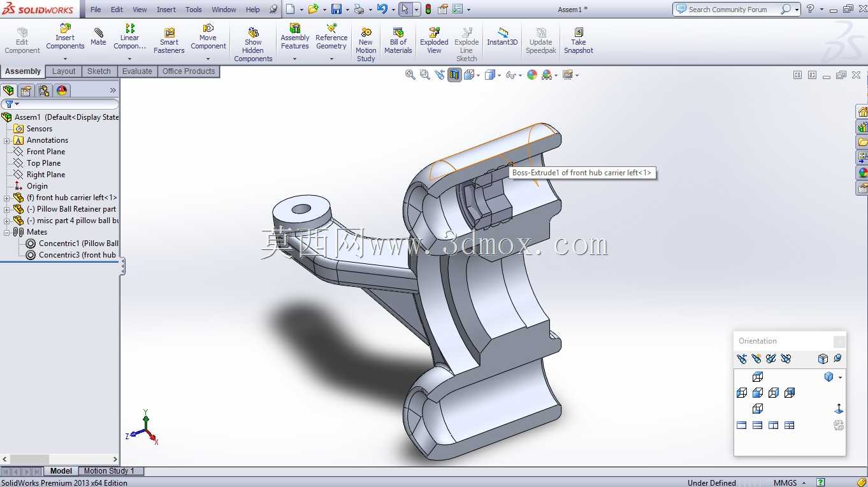Select the Top view cube in Orientation
This screenshot has width=868, height=487.
point(758,377)
